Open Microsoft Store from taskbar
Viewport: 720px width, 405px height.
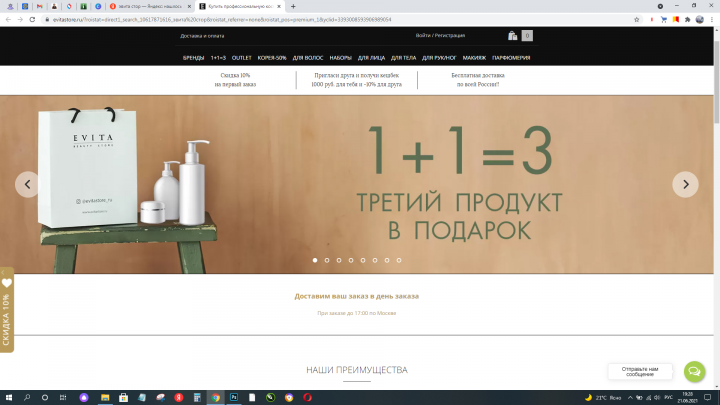click(x=124, y=398)
